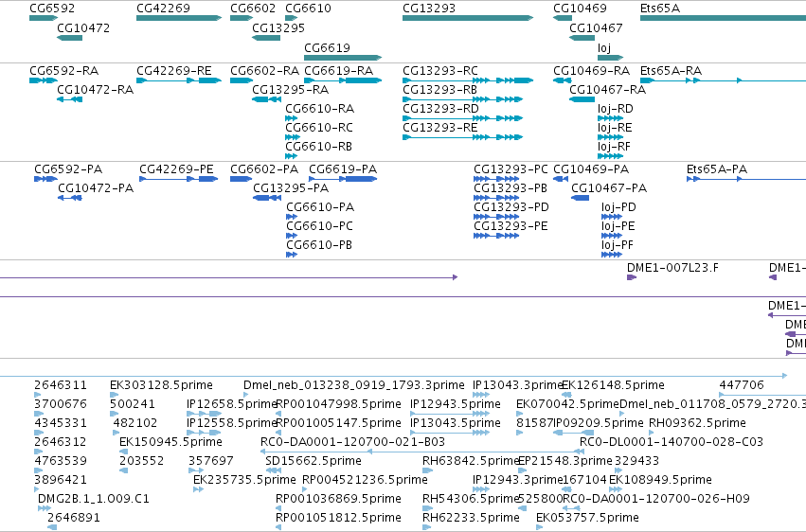Select the RP001047998.5prime EST label
This screenshot has width=806, height=532.
(338, 403)
